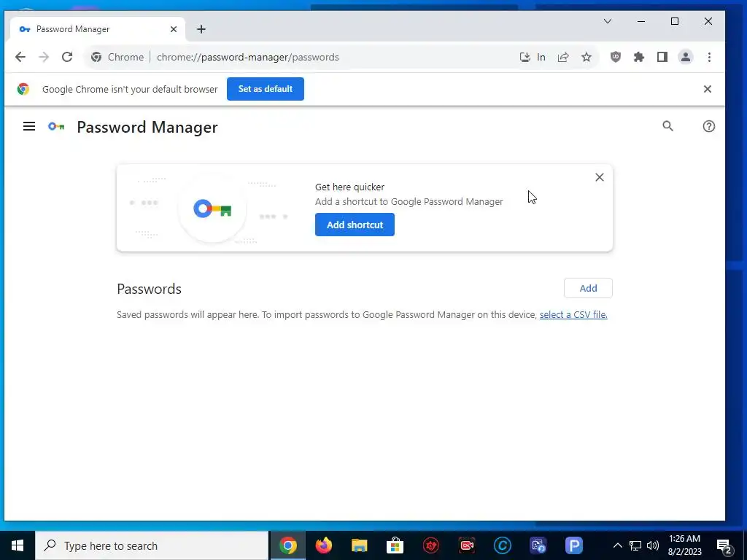The height and width of the screenshot is (560, 747).
Task: Click the Get here quicker text
Action: pyautogui.click(x=349, y=187)
